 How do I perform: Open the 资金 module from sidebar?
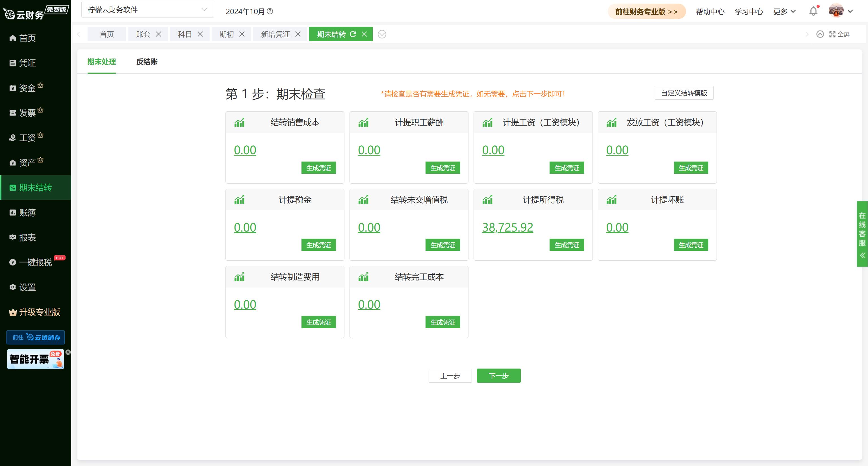pos(27,88)
